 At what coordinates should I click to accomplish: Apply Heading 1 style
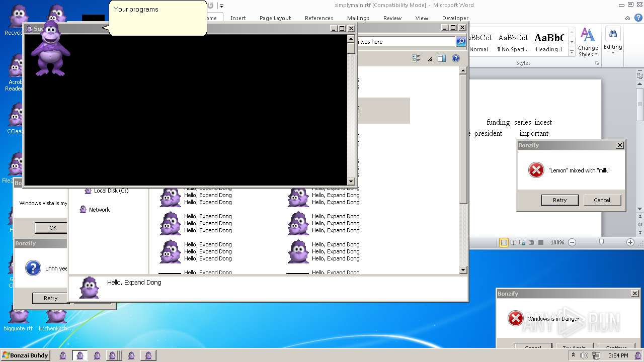549,43
